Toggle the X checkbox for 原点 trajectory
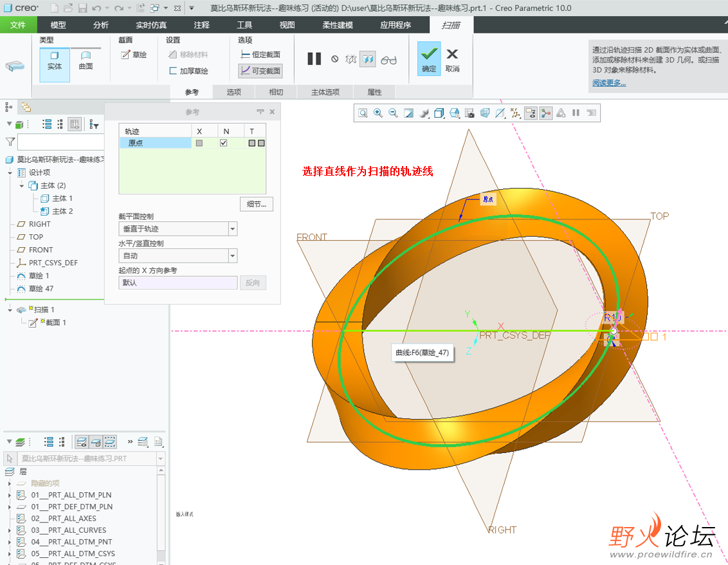Screen dimensions: 728x565 (x=199, y=143)
